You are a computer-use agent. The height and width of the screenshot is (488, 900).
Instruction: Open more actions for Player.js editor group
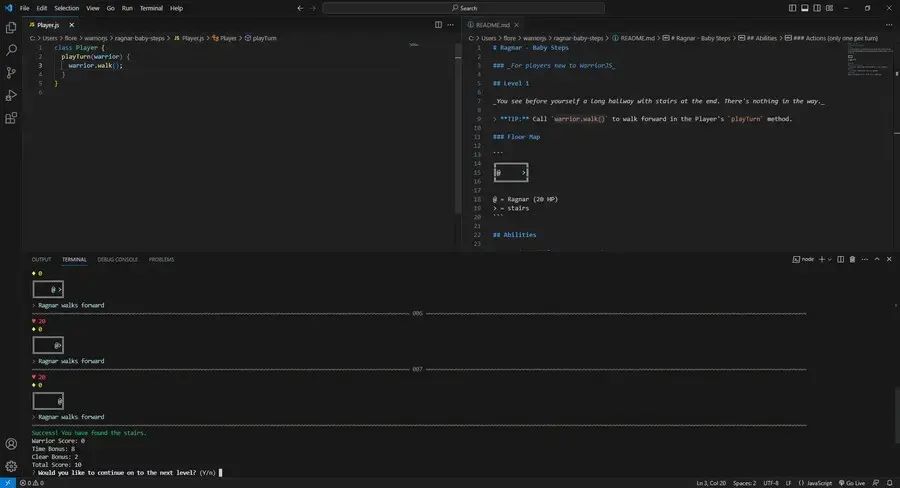tap(451, 25)
